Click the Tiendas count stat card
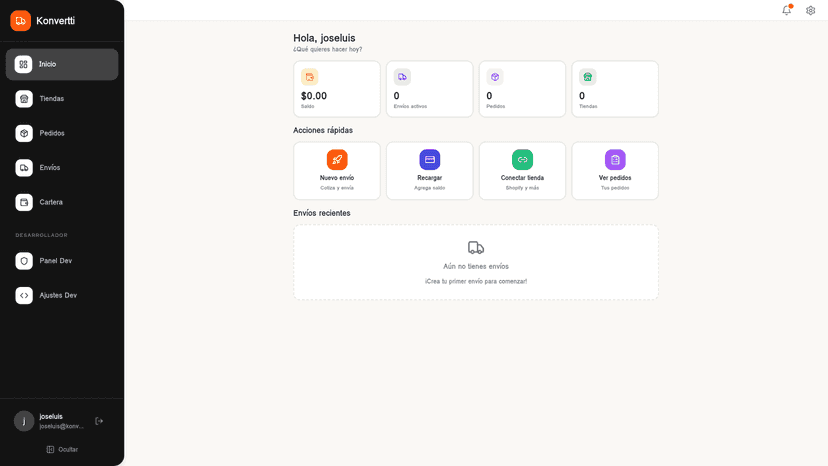Viewport: 828px width, 466px height. 615,89
